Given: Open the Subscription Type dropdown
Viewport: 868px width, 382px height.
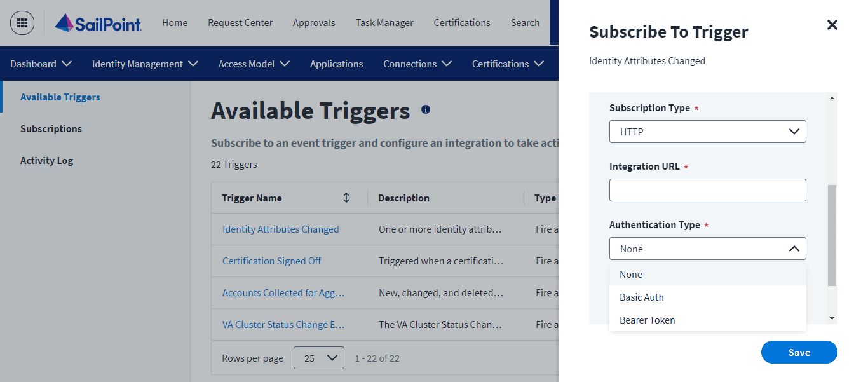Looking at the screenshot, I should point(707,132).
